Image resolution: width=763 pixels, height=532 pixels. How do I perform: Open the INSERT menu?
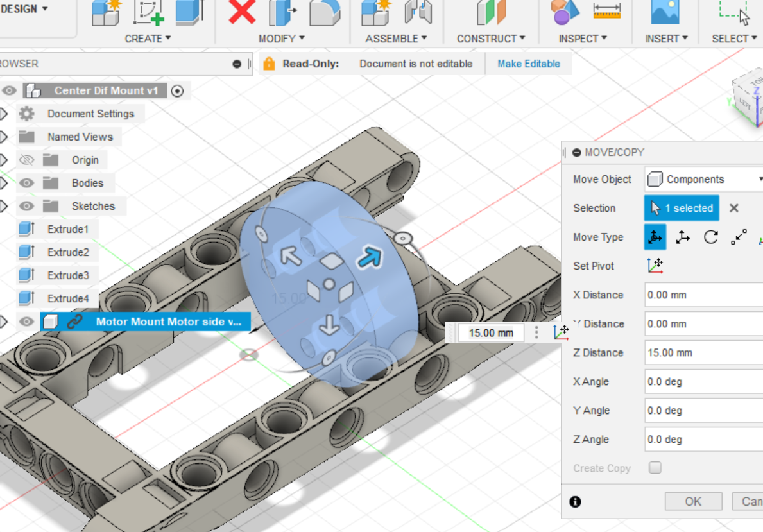coord(666,39)
